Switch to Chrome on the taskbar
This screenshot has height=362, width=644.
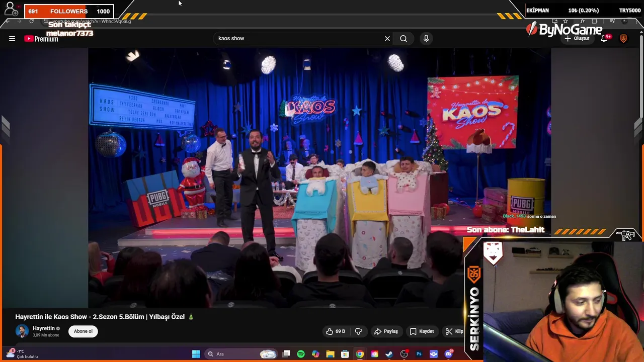(360, 354)
